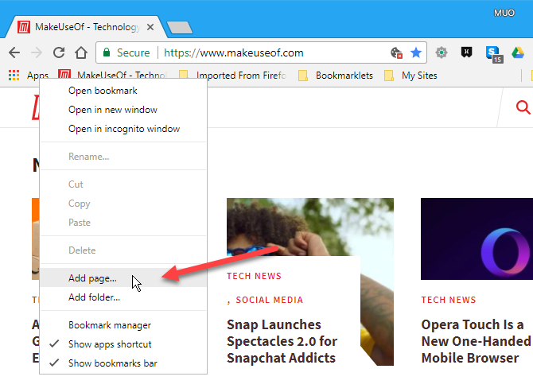Click the red search magnifier icon
This screenshot has height=392, width=533.
pos(523,107)
